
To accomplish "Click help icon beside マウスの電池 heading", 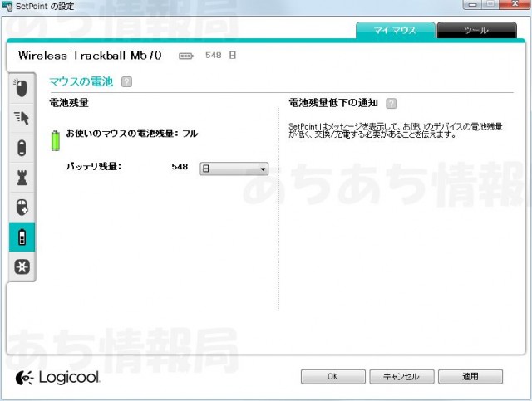I will click(126, 81).
